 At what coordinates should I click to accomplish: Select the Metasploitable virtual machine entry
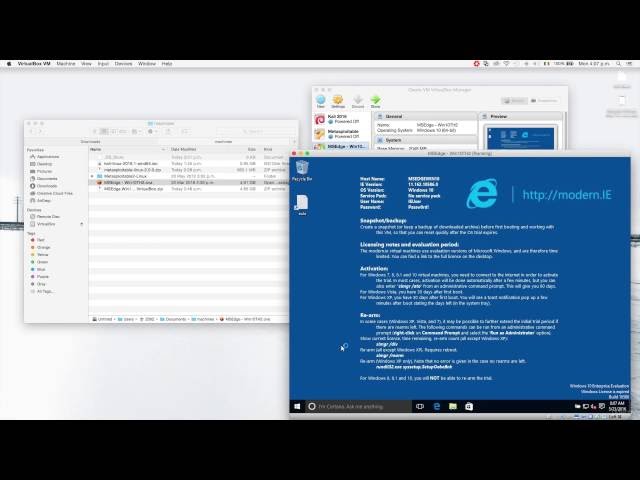click(342, 134)
